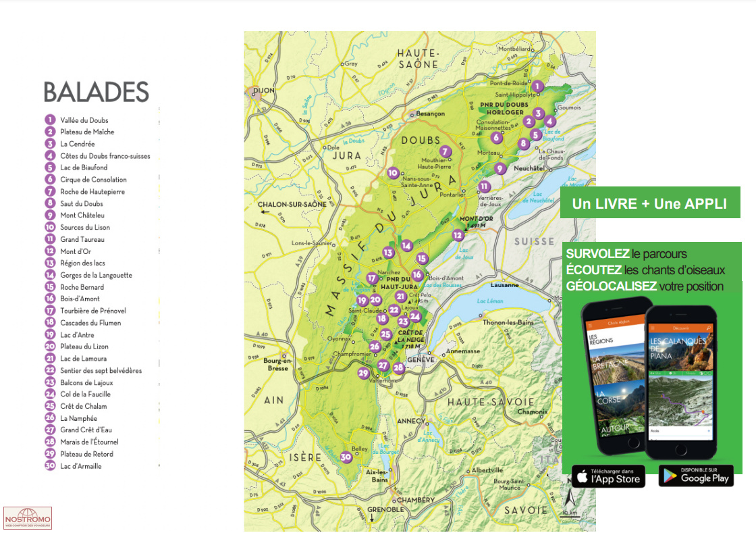Screen dimensions: 756x533
Task: Click the Nostromo logo
Action: click(28, 518)
